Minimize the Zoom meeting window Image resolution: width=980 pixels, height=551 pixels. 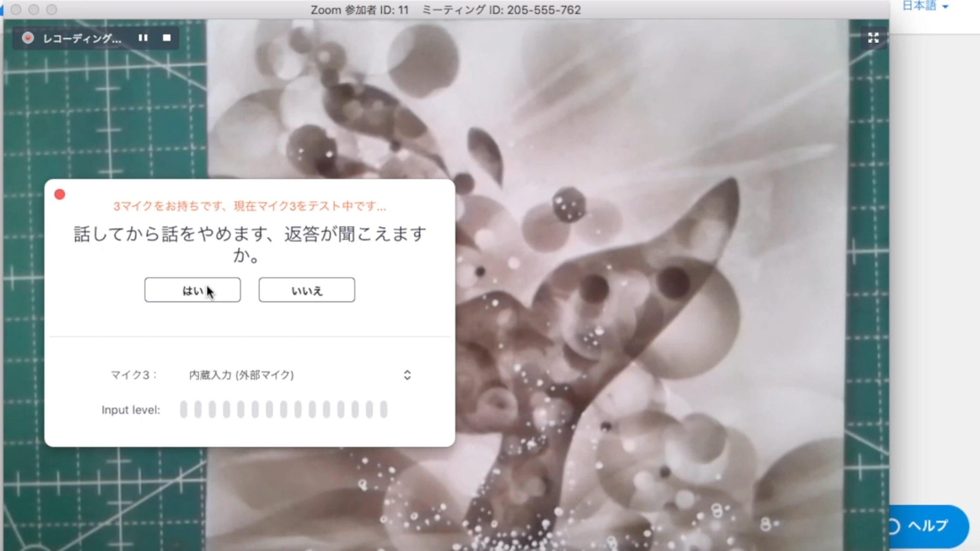coord(34,9)
